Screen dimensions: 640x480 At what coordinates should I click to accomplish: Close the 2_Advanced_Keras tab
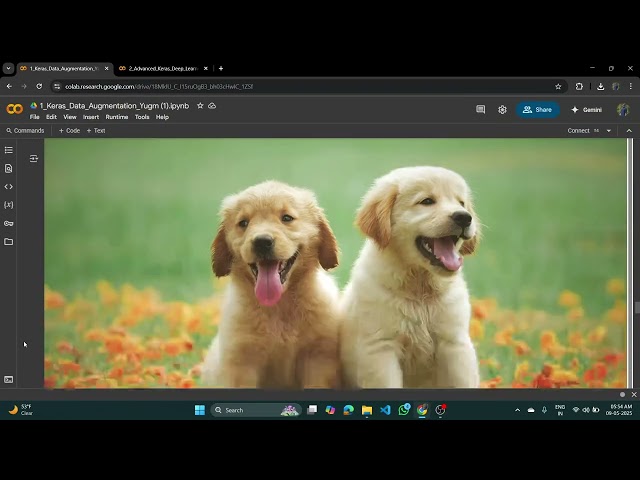[x=206, y=69]
